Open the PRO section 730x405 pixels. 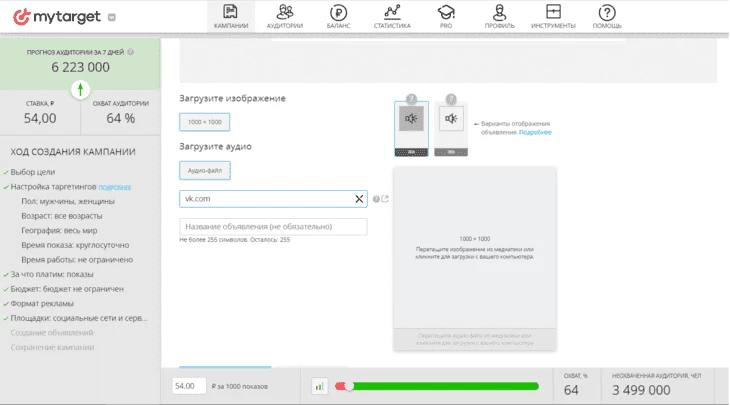coord(446,17)
